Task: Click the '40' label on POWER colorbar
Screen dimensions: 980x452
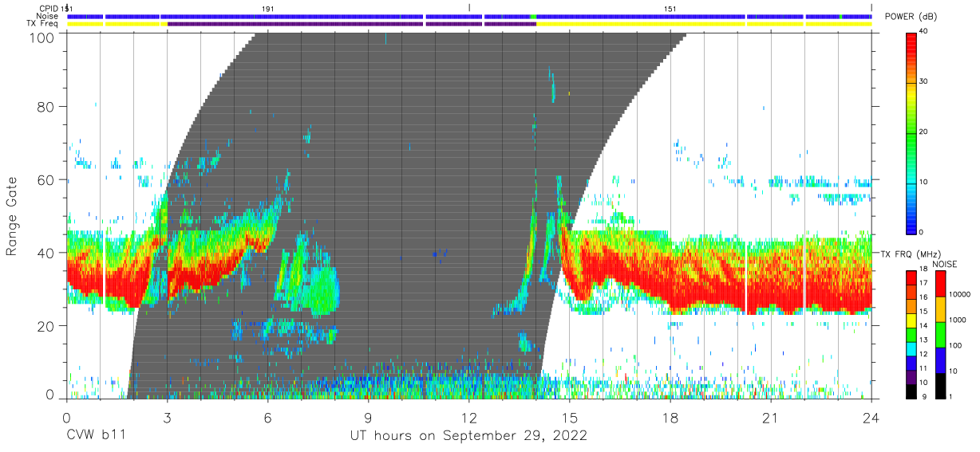Action: tap(923, 31)
